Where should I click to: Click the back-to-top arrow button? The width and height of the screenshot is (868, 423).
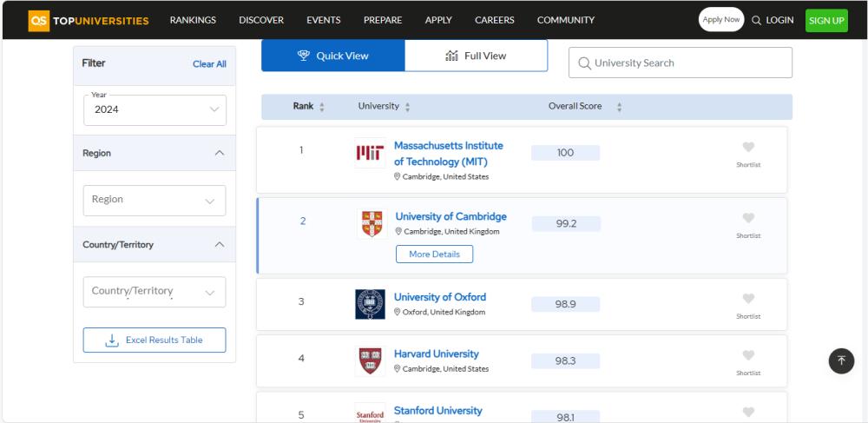841,361
